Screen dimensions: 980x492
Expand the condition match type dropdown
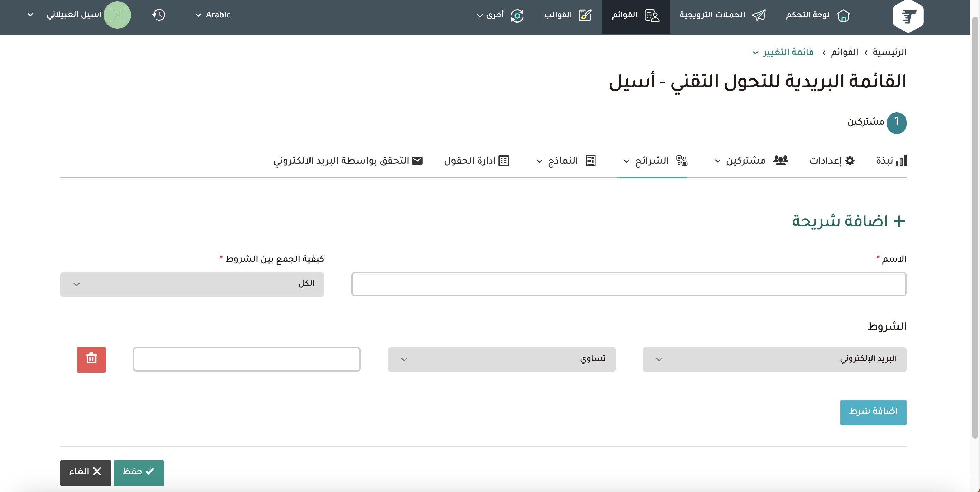[x=192, y=284]
